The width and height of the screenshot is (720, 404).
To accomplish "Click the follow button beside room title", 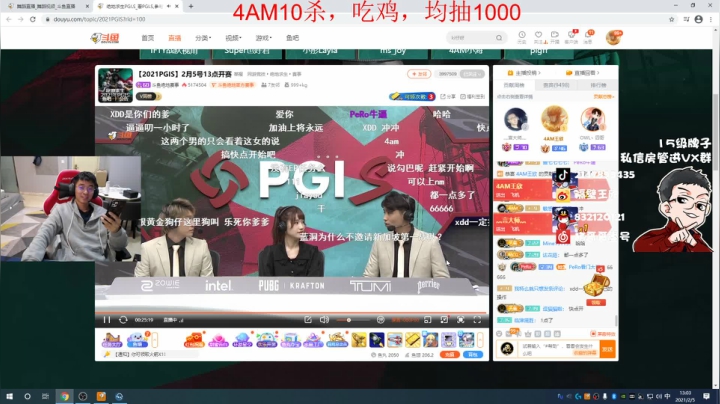I will point(419,74).
